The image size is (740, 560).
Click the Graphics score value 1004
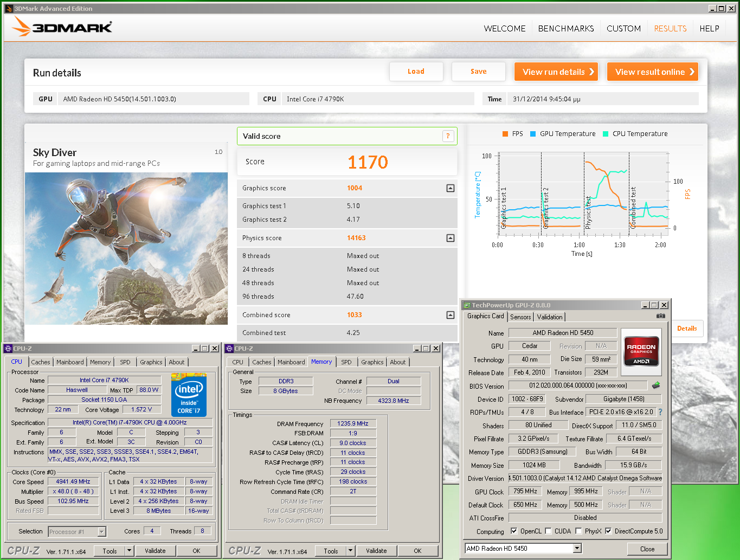(355, 188)
